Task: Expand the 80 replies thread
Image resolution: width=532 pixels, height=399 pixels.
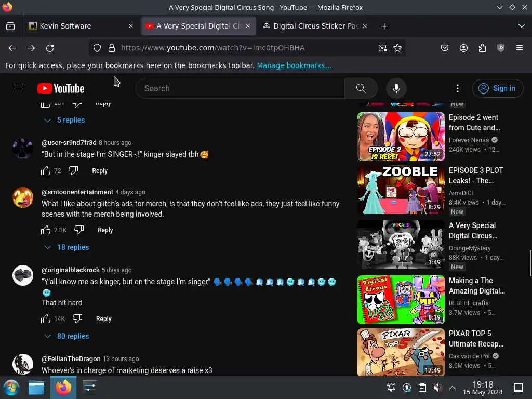Action: tap(66, 336)
